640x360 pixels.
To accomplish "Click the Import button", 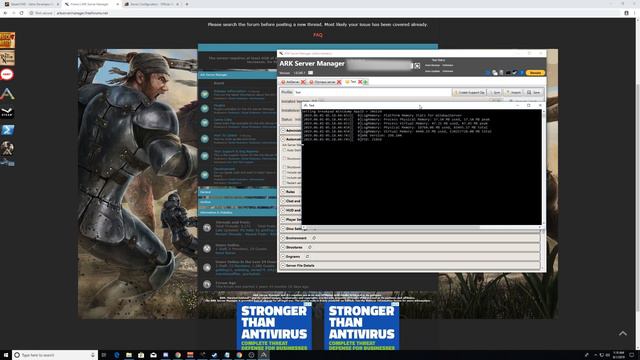I will pyautogui.click(x=513, y=92).
